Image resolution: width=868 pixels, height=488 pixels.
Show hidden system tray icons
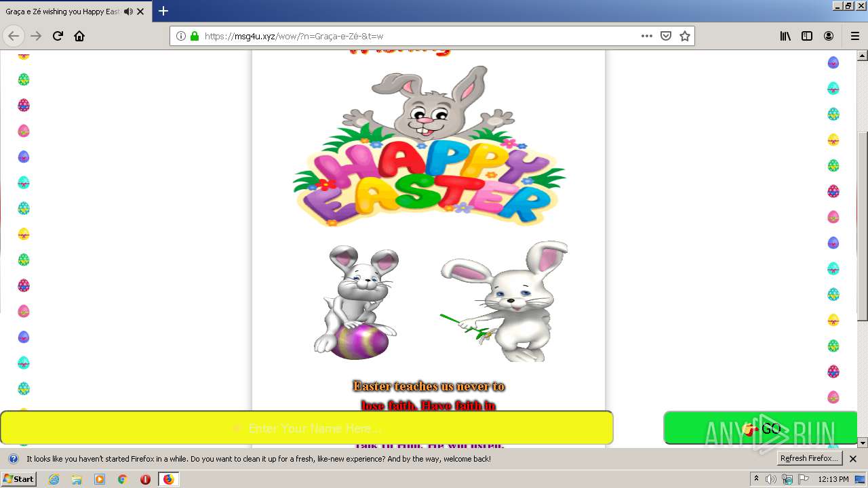click(757, 479)
